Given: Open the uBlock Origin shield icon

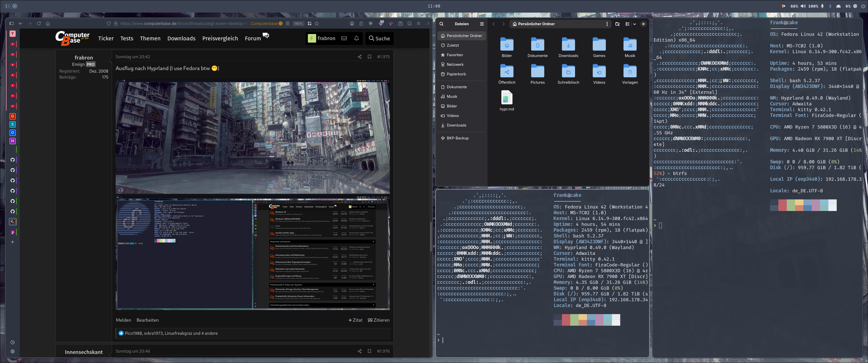Looking at the screenshot, I should (x=371, y=24).
